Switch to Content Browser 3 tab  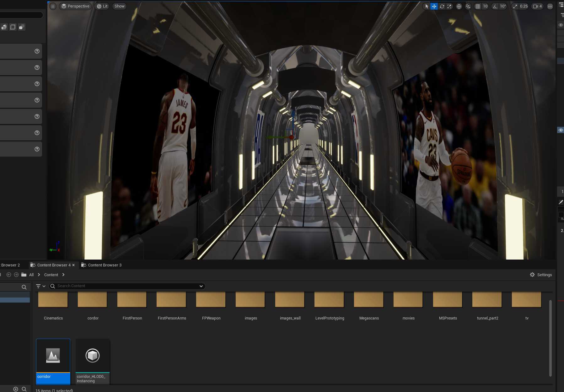(x=101, y=265)
